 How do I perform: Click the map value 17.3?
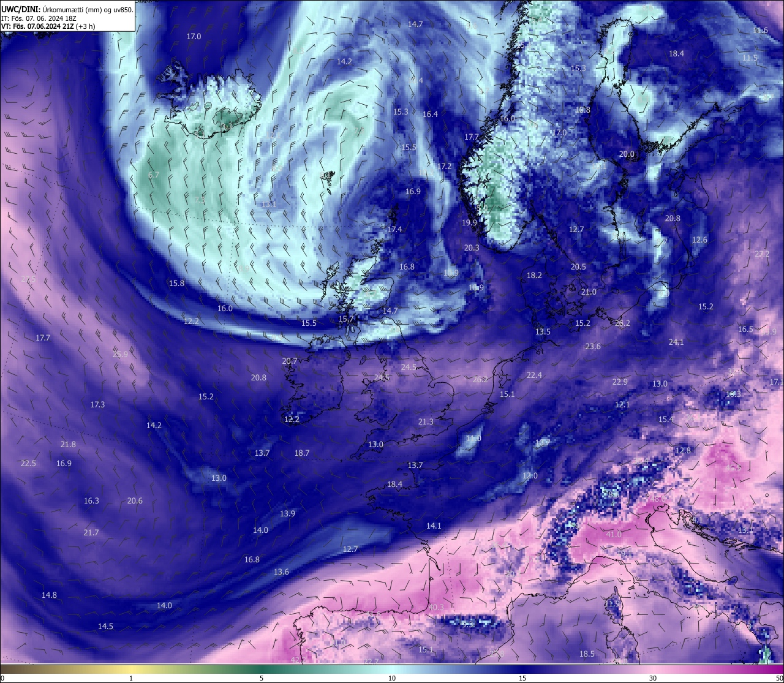click(x=97, y=404)
